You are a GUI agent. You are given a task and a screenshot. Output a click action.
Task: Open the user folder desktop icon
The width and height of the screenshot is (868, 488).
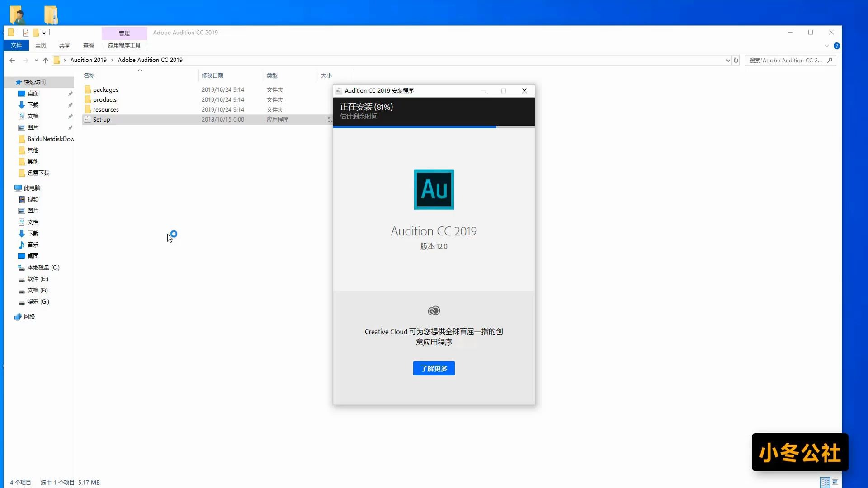click(x=17, y=14)
